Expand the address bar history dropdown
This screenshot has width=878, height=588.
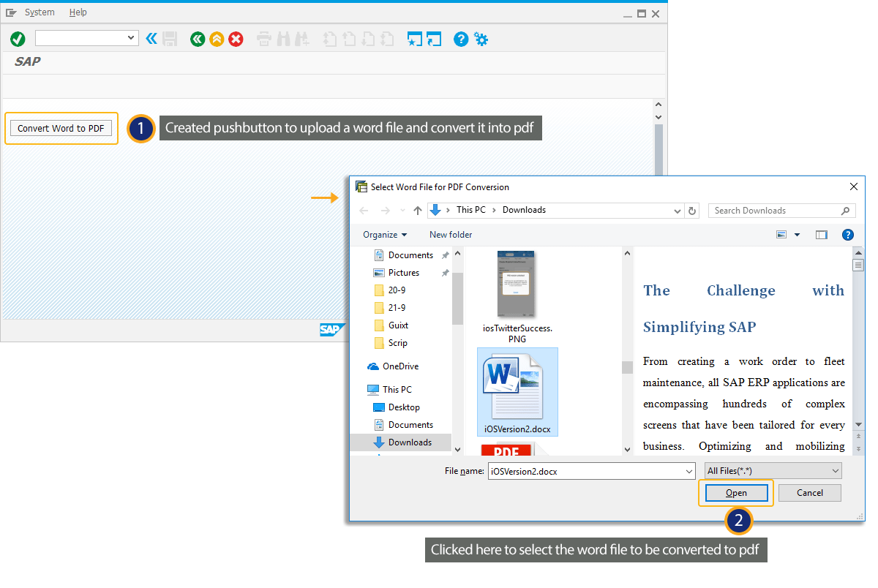[x=678, y=211]
